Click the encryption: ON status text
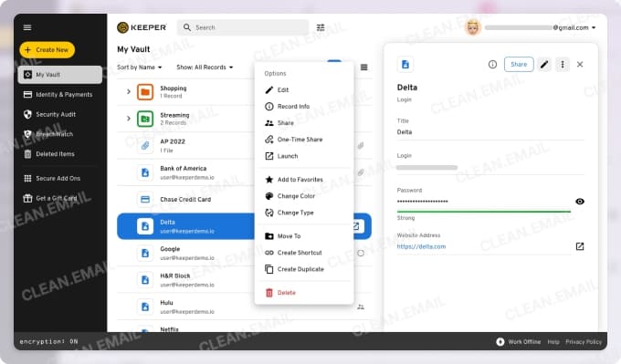Screen dimensions: 621x364 pos(48,341)
